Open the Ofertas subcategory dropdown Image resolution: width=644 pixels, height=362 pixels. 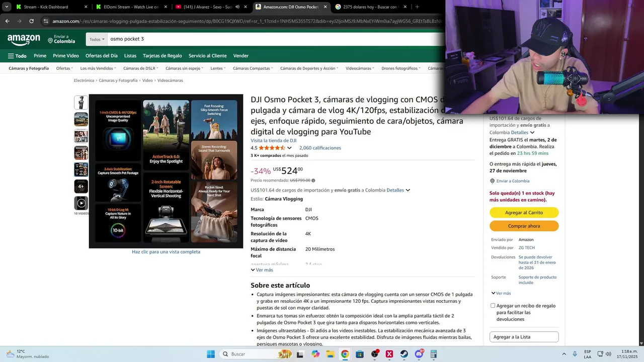[x=64, y=68]
